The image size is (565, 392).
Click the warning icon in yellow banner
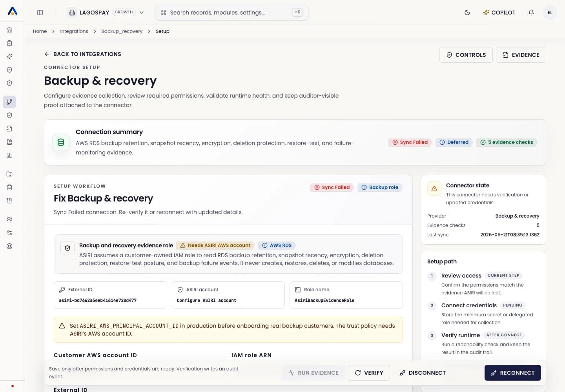pos(62,326)
